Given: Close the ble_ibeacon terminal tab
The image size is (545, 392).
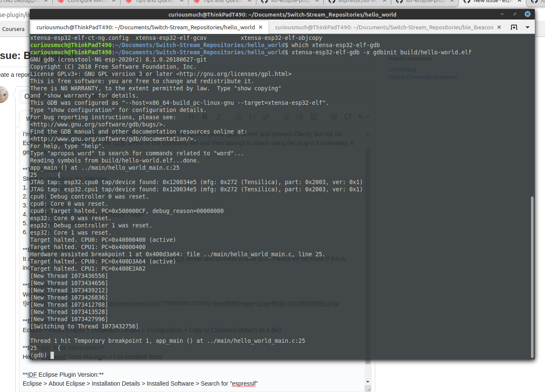Looking at the screenshot, I should [x=500, y=27].
